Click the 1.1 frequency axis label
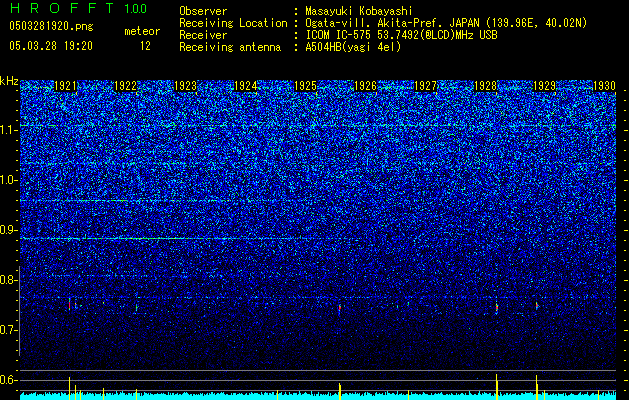Screen dimensions: 629x400 (x=8, y=130)
